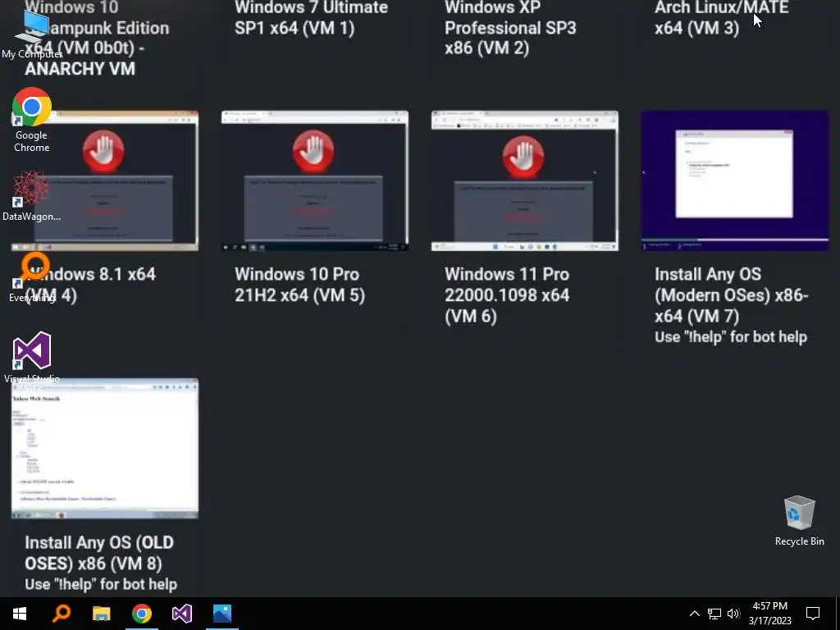Open the ANARCHY VM title text
The width and height of the screenshot is (840, 630).
click(x=80, y=69)
